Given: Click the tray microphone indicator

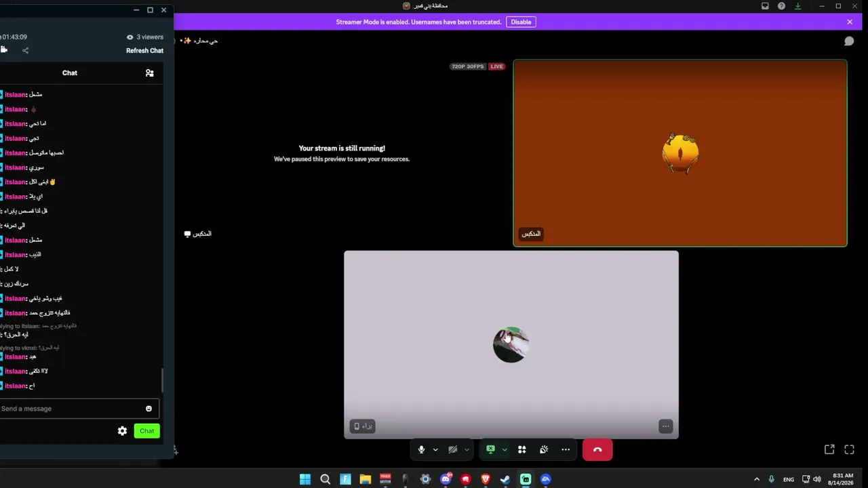Looking at the screenshot, I should pos(771,479).
